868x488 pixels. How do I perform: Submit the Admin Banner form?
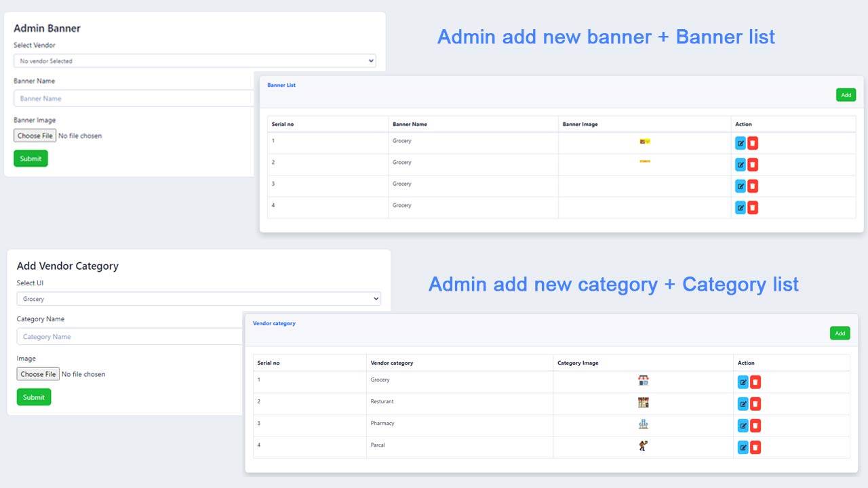tap(31, 159)
